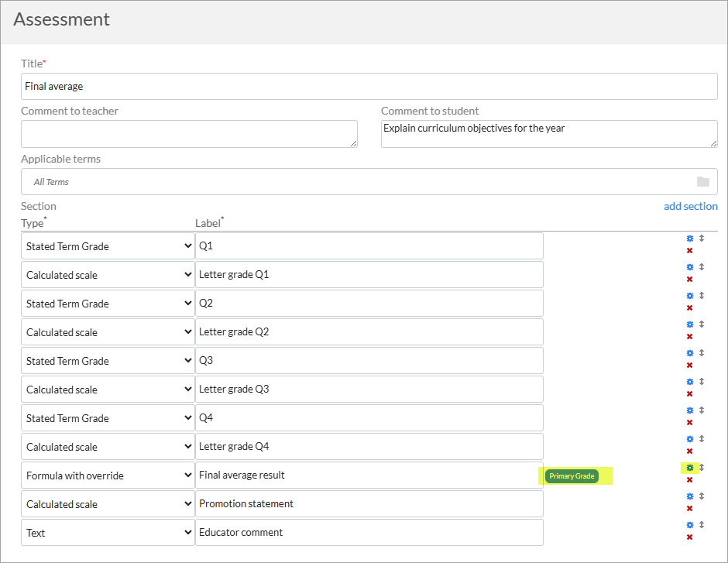Click the add section link
Image resolution: width=728 pixels, height=563 pixels.
(690, 206)
